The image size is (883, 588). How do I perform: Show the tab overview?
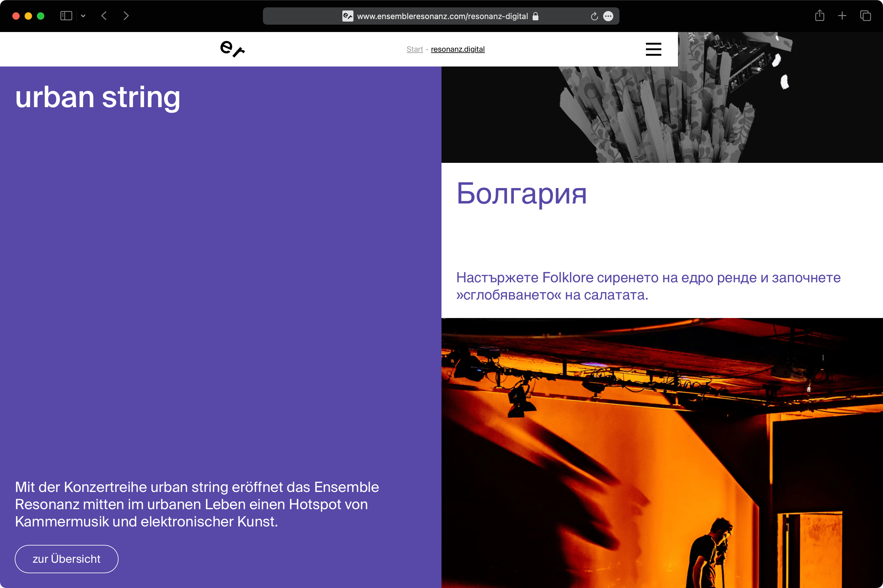[x=865, y=16]
